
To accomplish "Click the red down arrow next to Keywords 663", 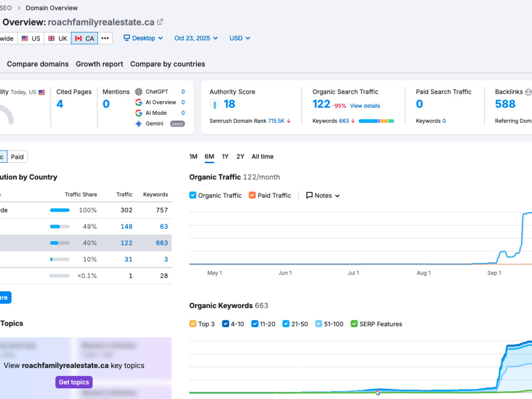I will click(353, 121).
